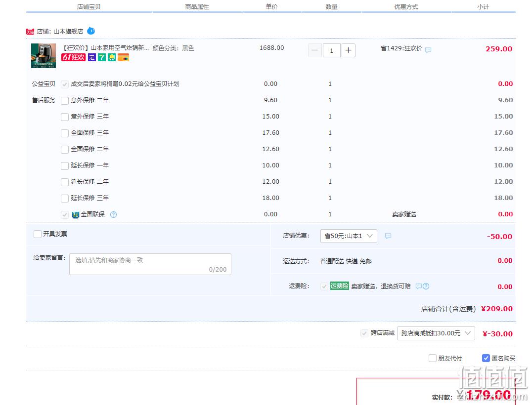This screenshot has height=405, width=532.
Task: Toggle the 运费险 insurance checkbox
Action: [x=324, y=286]
